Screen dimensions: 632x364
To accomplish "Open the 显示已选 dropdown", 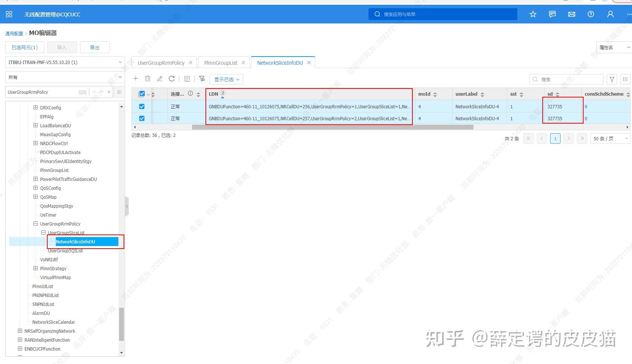I will point(226,79).
